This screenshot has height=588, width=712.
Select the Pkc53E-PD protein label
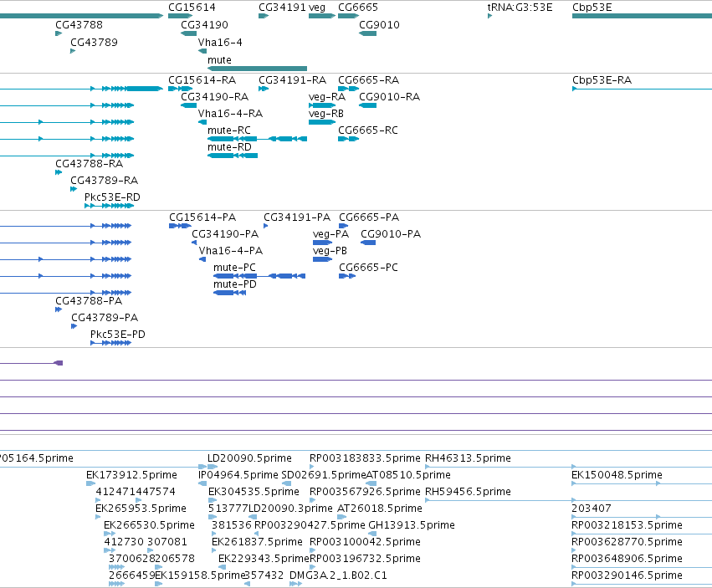(x=118, y=335)
